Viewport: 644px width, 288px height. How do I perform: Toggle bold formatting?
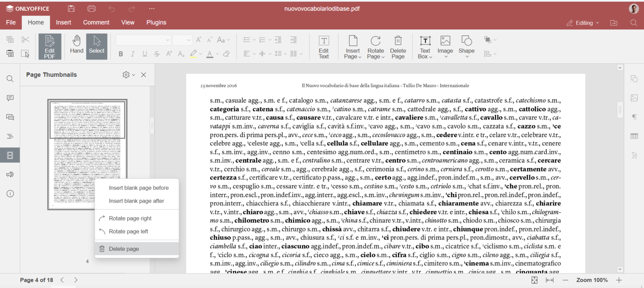121,54
